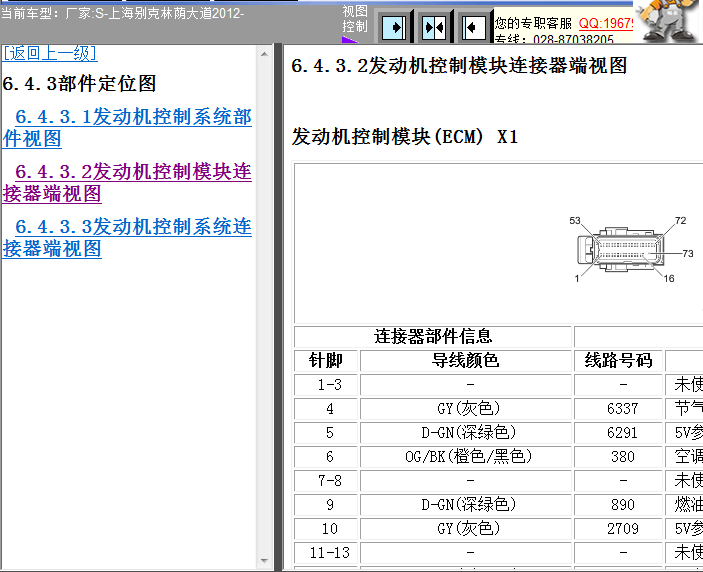The height and width of the screenshot is (572, 703).
Task: Click the mascot worker image at top right
Action: point(667,21)
